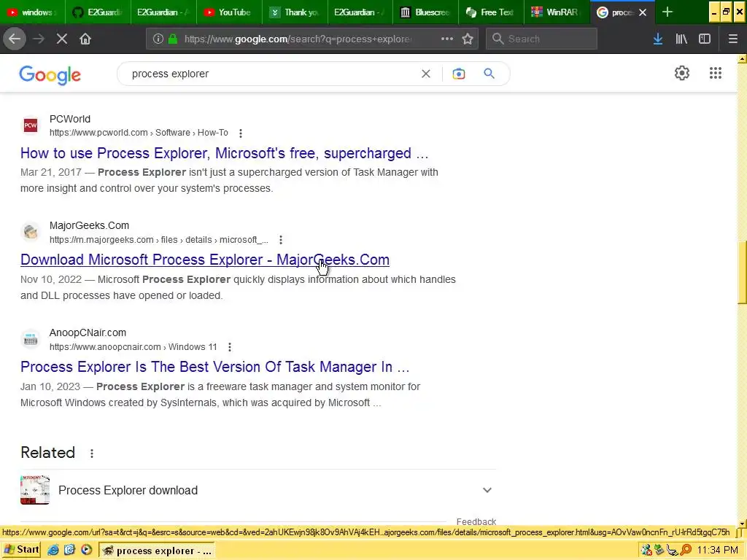Open page actions three-dots in the address bar
Viewport: 747px width, 560px height.
coord(447,39)
